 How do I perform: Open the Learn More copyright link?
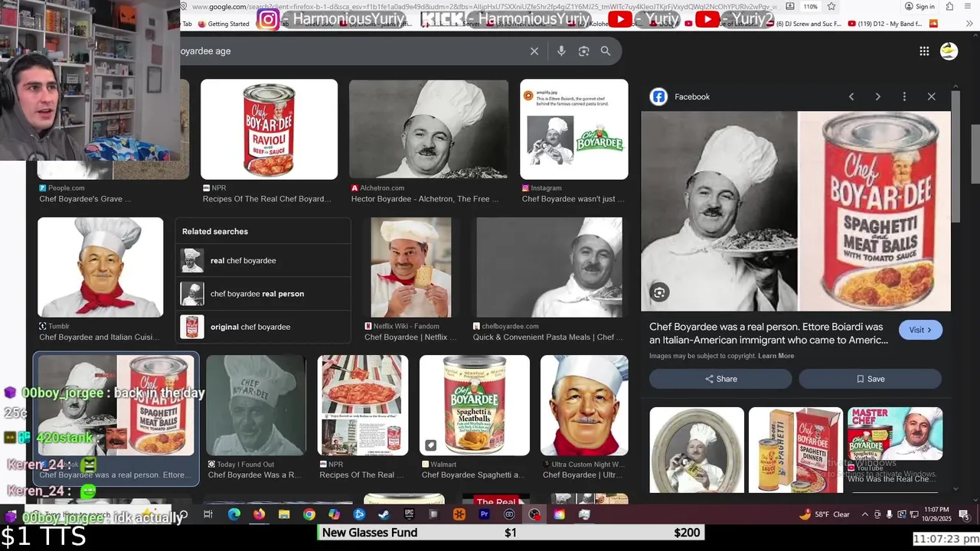tap(776, 356)
